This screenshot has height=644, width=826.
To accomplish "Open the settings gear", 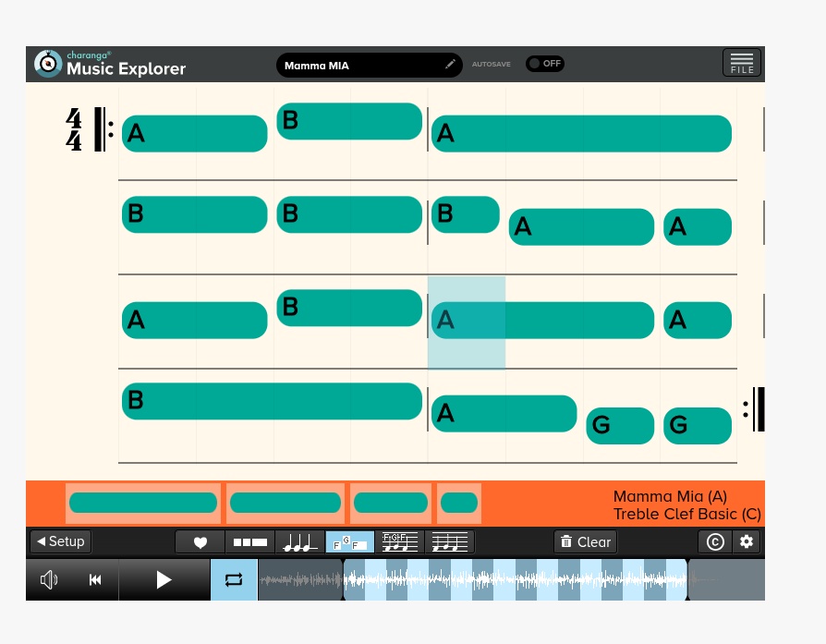I will pyautogui.click(x=747, y=542).
